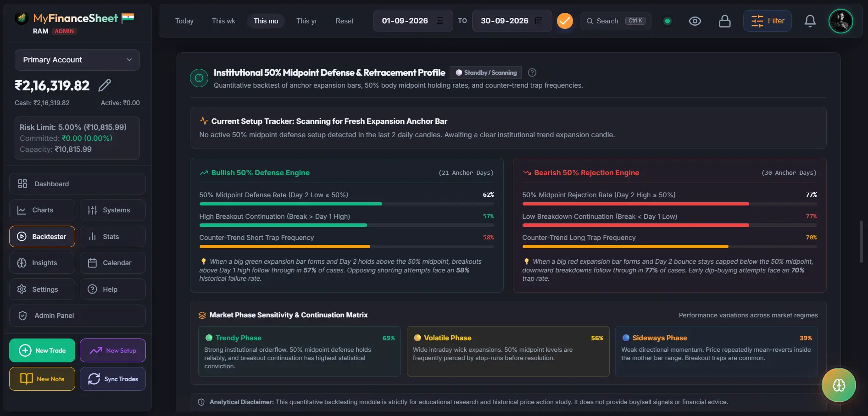Screen dimensions: 868x416
Task: Open calendar picker icon for start date
Action: point(440,21)
